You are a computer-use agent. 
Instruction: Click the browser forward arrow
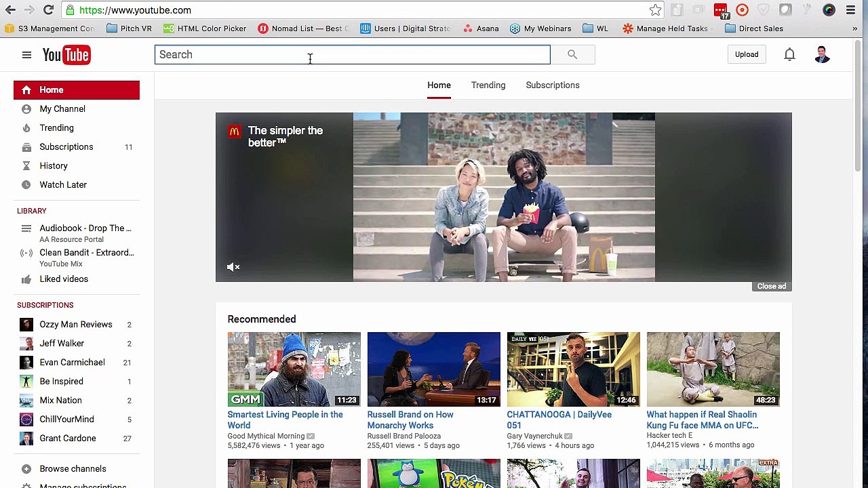(x=29, y=10)
